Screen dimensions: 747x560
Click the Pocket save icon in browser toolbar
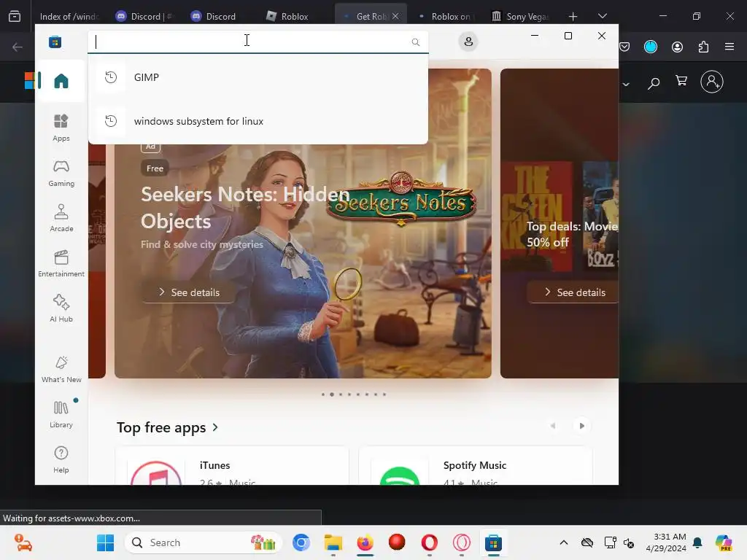624,47
